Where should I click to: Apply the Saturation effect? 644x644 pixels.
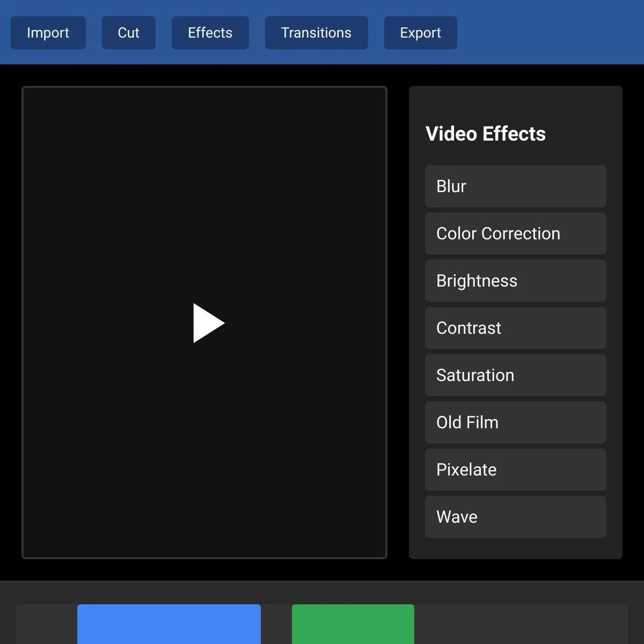tap(515, 375)
